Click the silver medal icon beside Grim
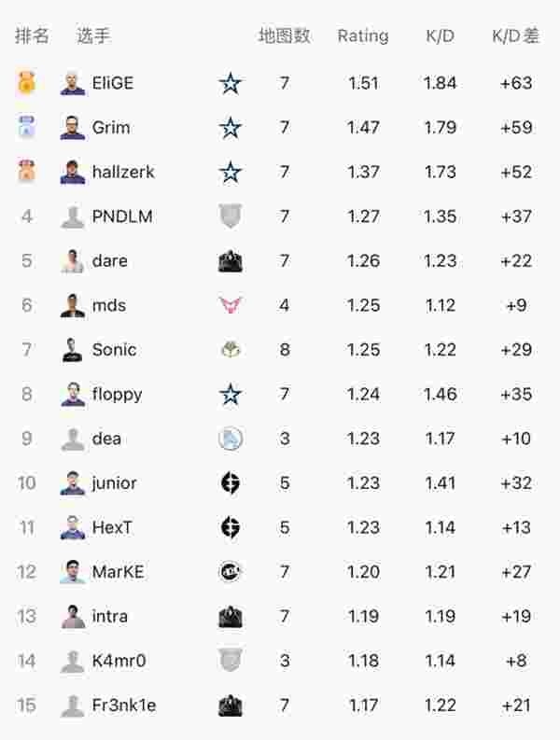 26,128
